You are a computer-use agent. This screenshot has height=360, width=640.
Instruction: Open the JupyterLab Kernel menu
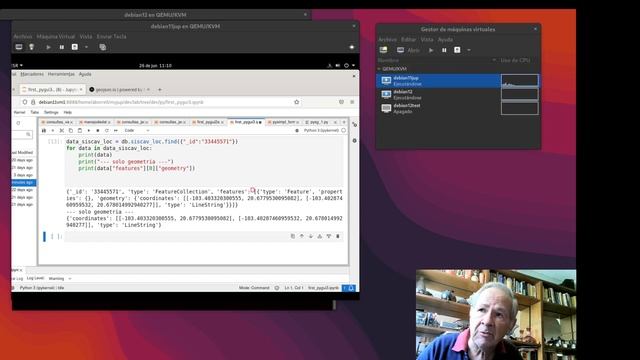pos(20,112)
